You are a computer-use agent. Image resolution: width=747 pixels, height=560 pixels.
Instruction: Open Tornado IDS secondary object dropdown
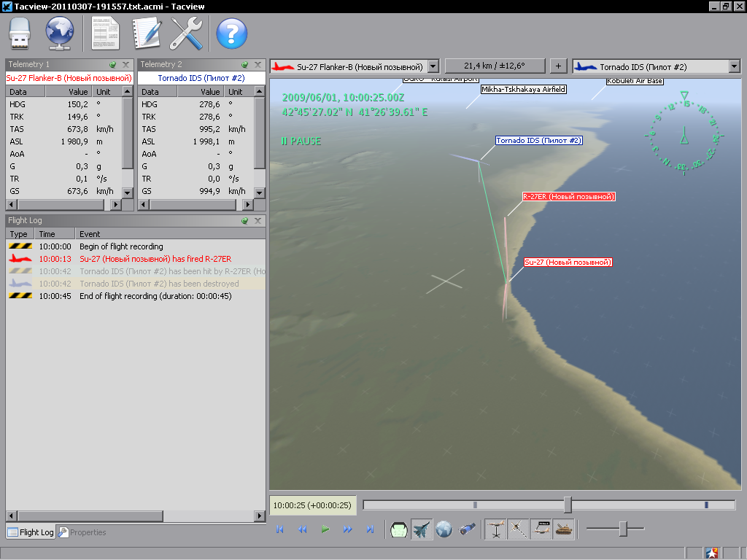[734, 66]
